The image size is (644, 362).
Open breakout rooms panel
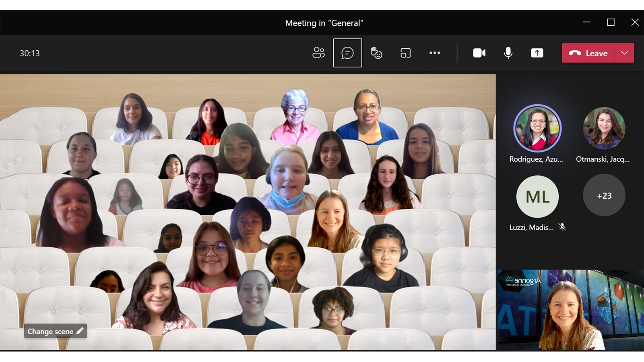(x=405, y=53)
